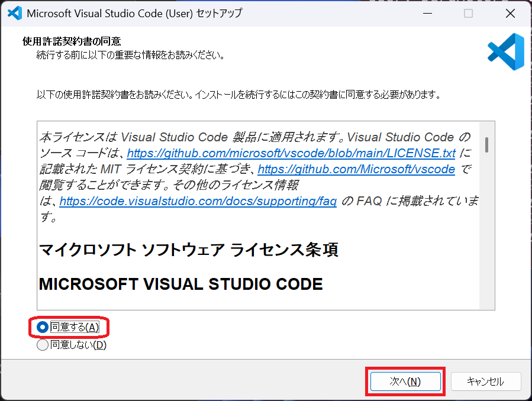Open the vscode LICENSE.txt GitHub link
The image size is (532, 401).
tap(291, 153)
